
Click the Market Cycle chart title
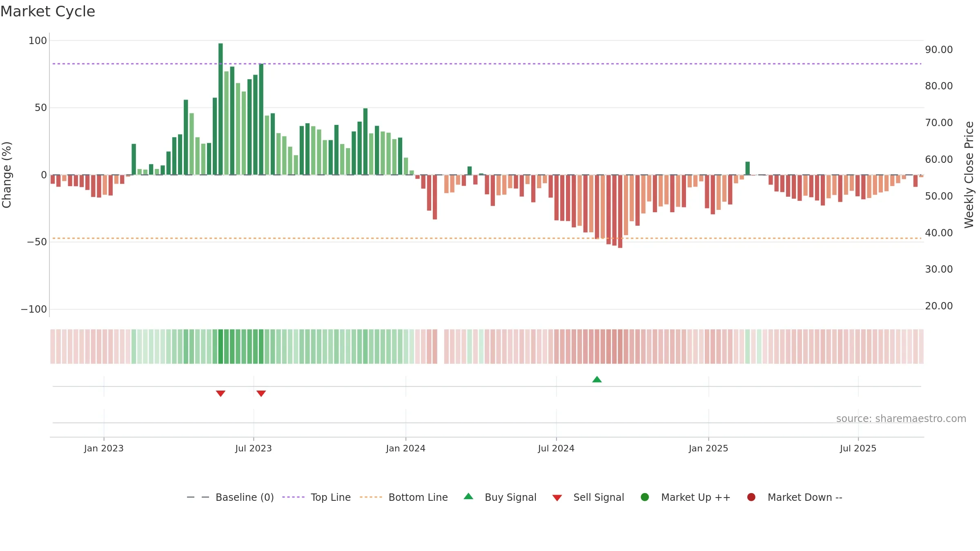(48, 11)
